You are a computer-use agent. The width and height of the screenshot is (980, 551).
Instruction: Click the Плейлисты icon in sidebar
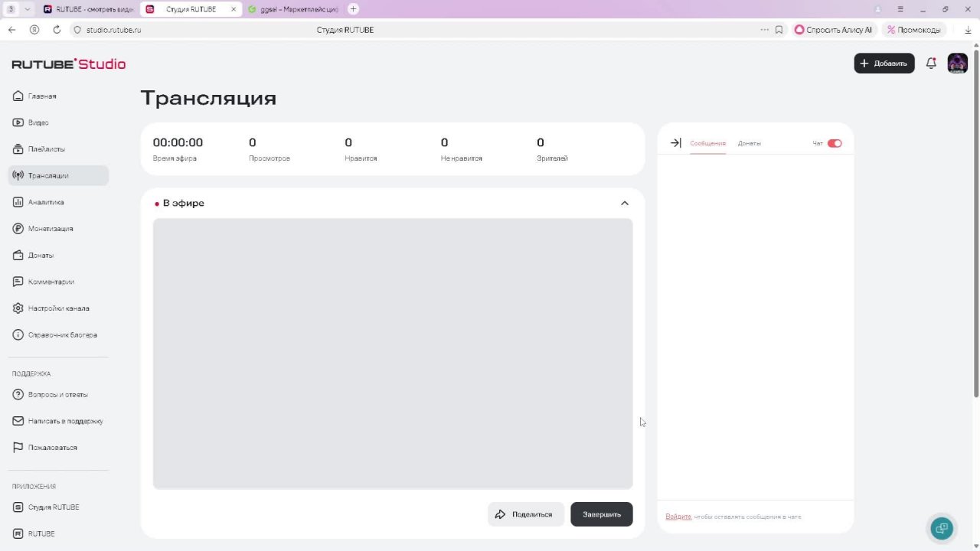[x=18, y=149]
